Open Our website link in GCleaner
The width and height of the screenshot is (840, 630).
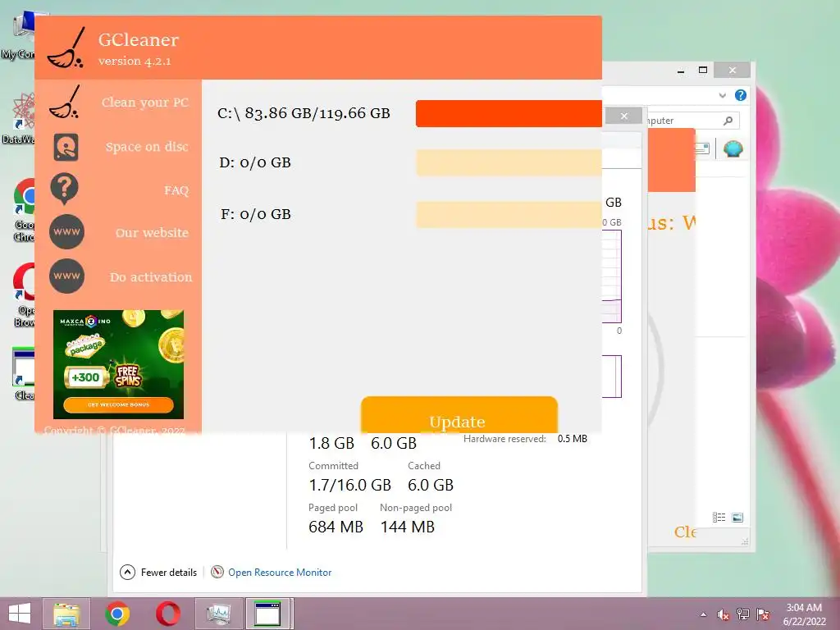click(x=152, y=232)
